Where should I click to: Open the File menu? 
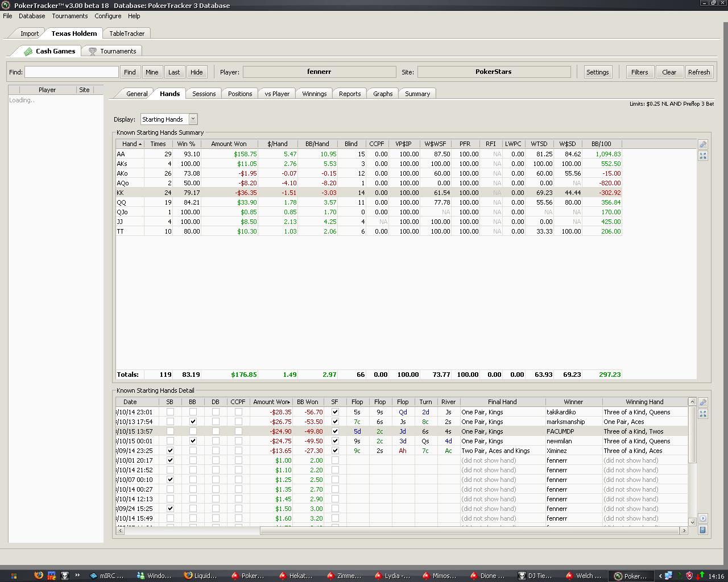click(x=7, y=16)
